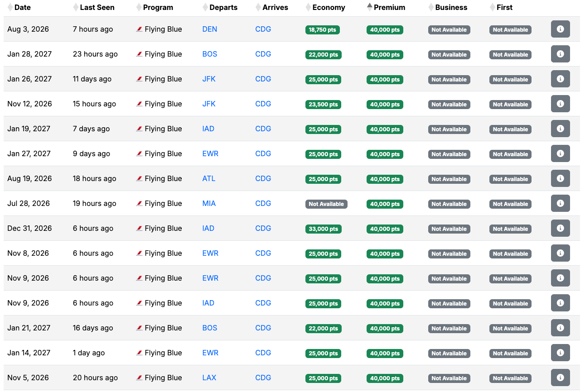Image resolution: width=585 pixels, height=392 pixels.
Task: Follow the DEN departure airport link
Action: (209, 29)
